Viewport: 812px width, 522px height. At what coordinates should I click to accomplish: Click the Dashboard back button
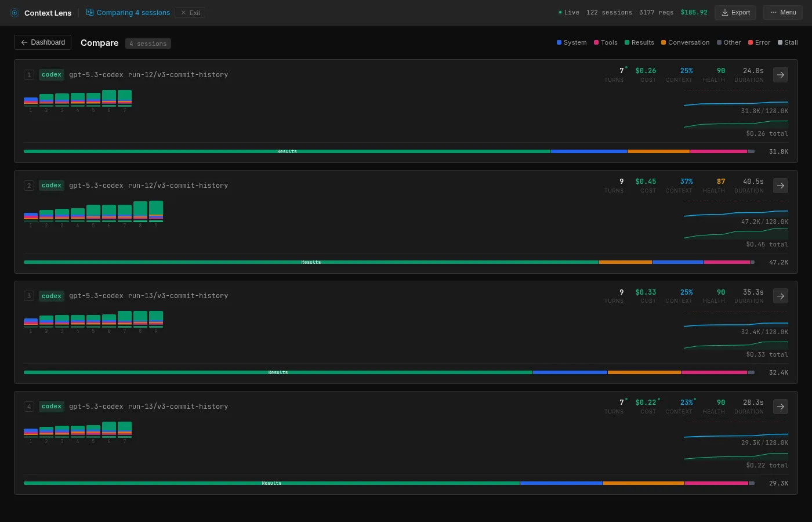pos(42,42)
